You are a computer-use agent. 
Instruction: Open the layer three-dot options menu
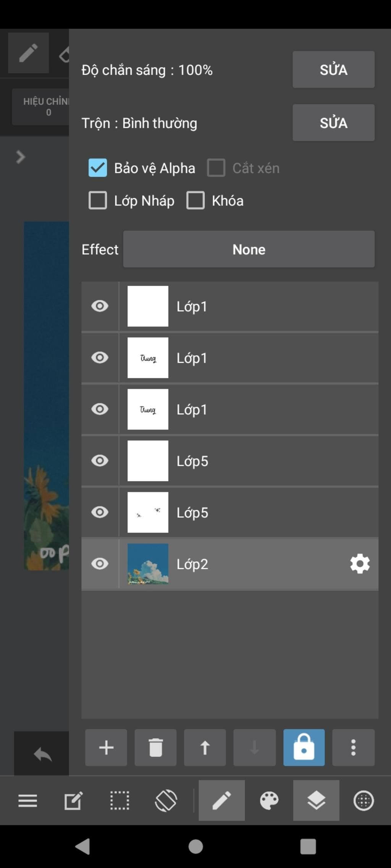[x=353, y=747]
